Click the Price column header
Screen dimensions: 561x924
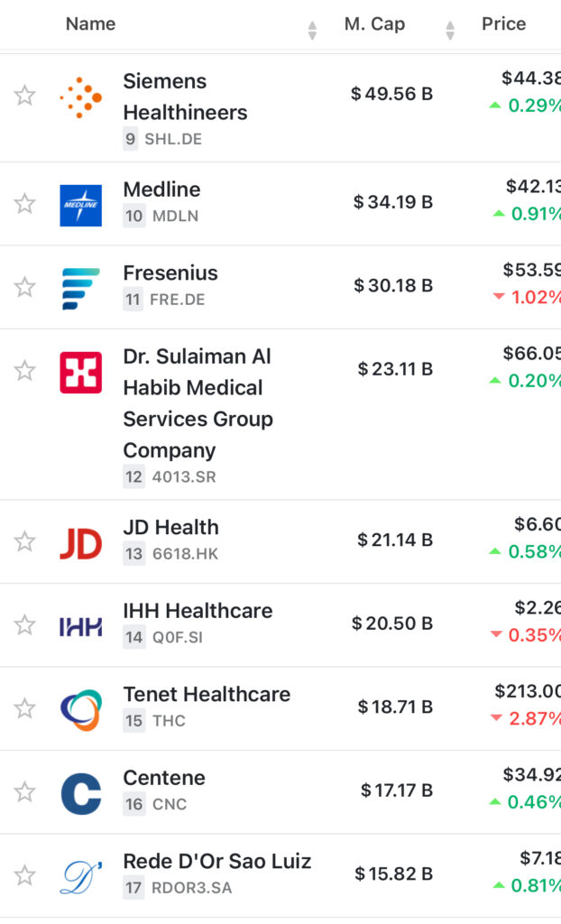coord(503,24)
